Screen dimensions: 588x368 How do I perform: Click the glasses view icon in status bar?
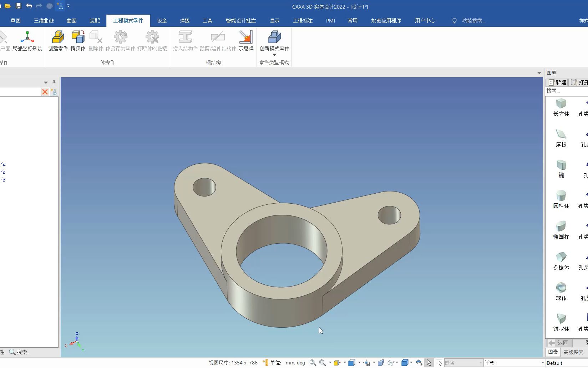tap(391, 363)
